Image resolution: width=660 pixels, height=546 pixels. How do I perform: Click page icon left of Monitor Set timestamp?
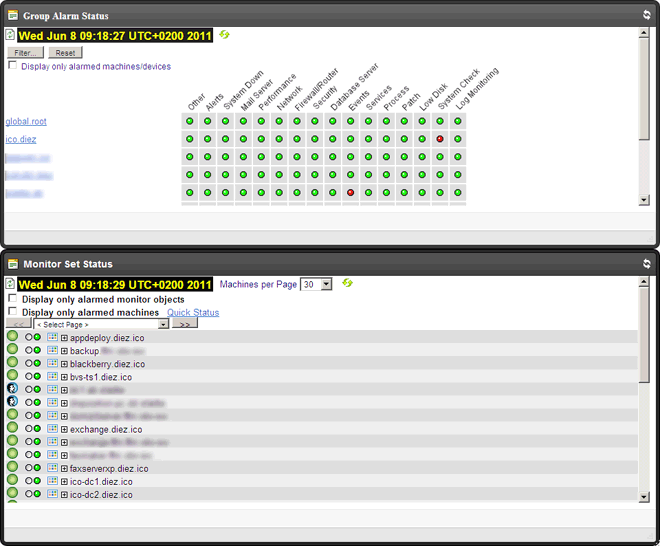(10, 284)
